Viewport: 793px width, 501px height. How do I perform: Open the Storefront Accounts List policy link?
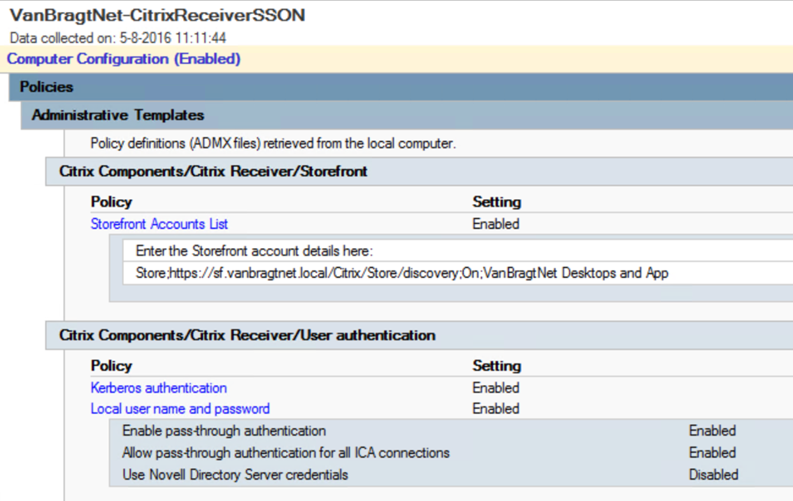pos(159,224)
